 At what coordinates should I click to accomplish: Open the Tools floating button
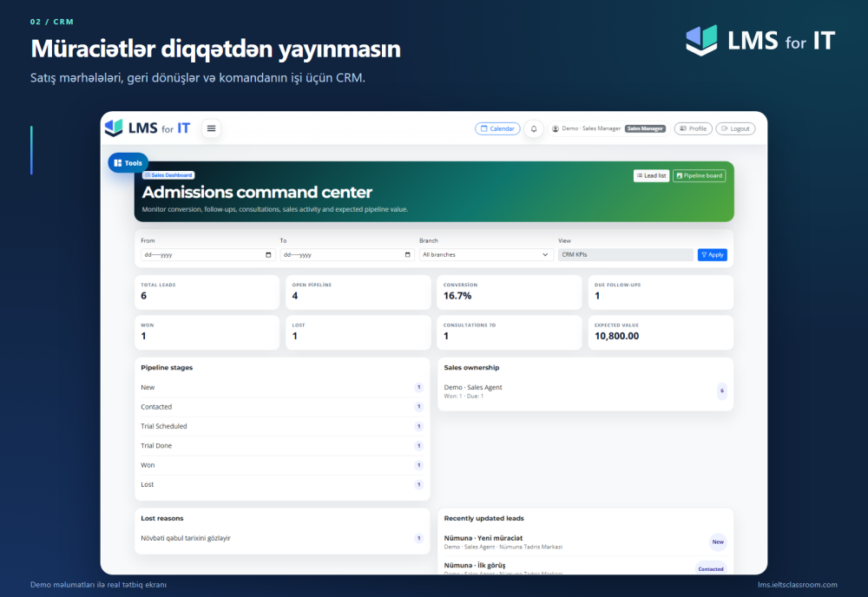[x=128, y=162]
